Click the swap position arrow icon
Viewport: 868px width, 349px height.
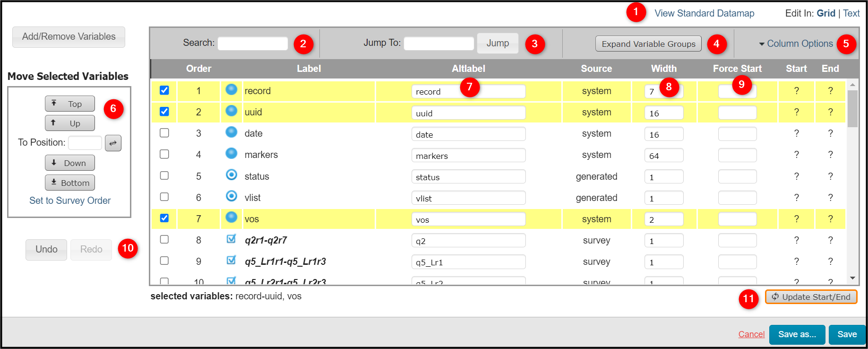pyautogui.click(x=113, y=143)
